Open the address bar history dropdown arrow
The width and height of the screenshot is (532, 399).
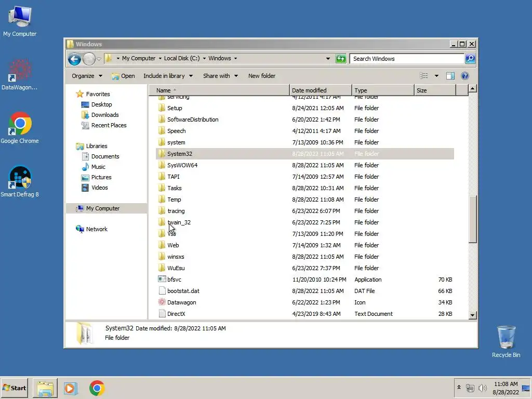point(328,59)
